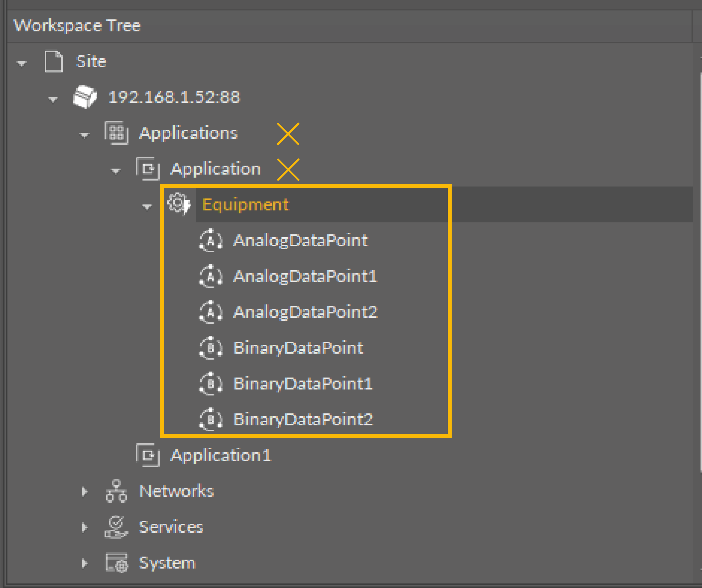Screen dimensions: 702x588
Task: Collapse the Site root node
Action: tap(22, 63)
